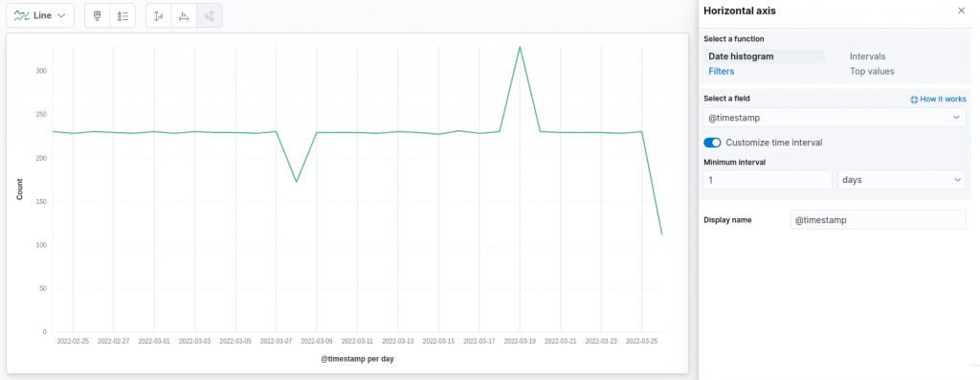Click the Line chart type icon

[x=21, y=15]
